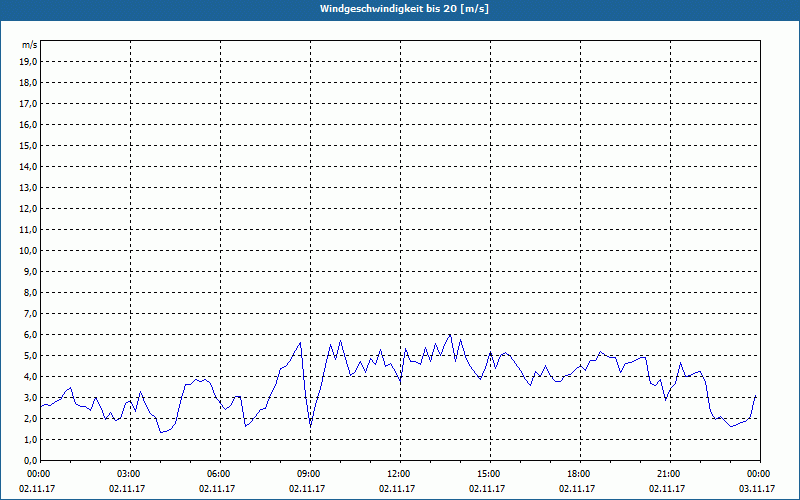The height and width of the screenshot is (500, 800).
Task: Select the 18:00 time label
Action: tap(579, 474)
